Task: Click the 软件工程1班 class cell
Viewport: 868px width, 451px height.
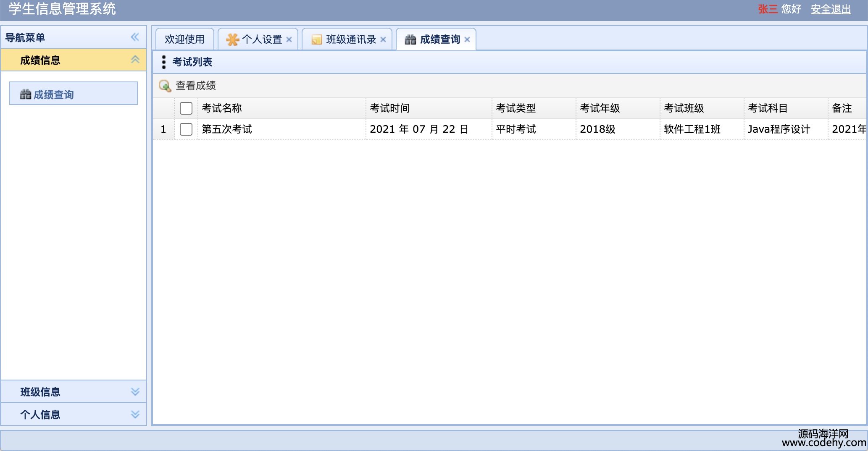Action: [x=702, y=129]
